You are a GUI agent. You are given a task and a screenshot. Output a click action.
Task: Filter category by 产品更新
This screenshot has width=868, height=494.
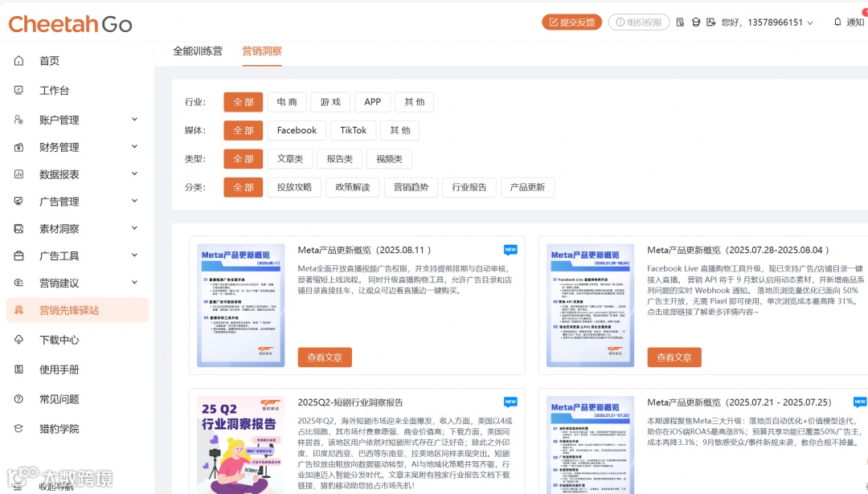[x=527, y=187]
